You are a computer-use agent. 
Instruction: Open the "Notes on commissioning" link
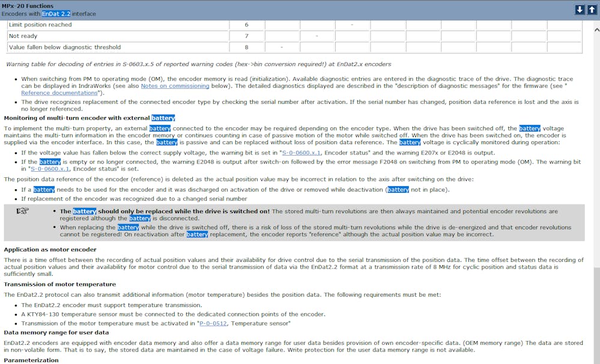tap(175, 86)
